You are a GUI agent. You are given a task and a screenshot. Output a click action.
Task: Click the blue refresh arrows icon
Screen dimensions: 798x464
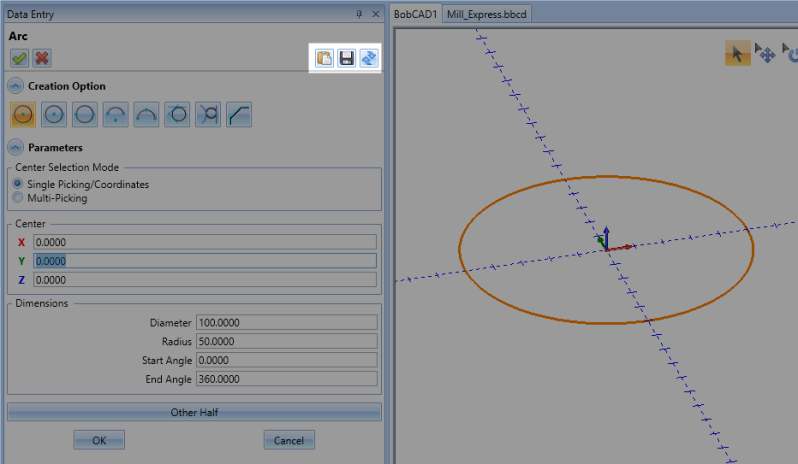[368, 59]
